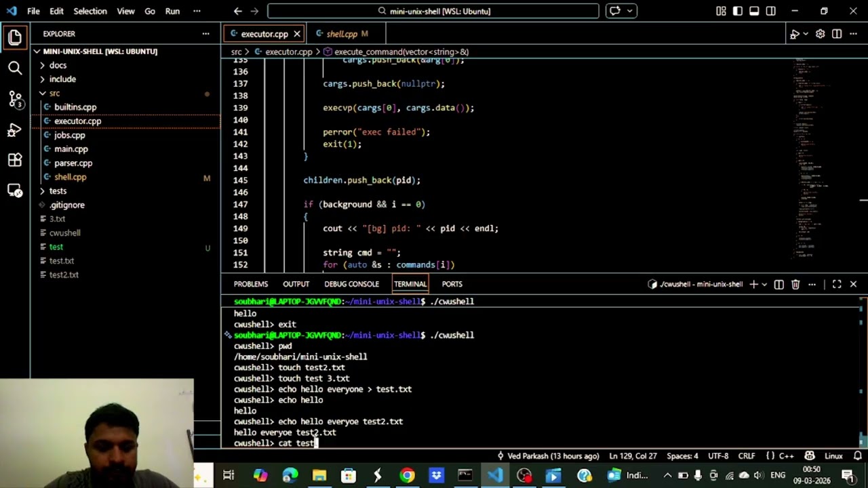This screenshot has width=868, height=488.
Task: Click the src breadcrumb segment
Action: click(x=236, y=52)
